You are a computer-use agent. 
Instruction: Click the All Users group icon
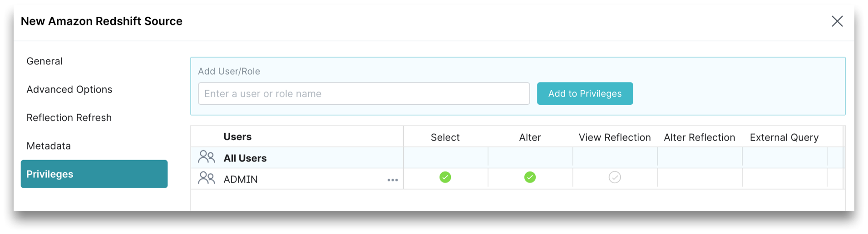point(207,157)
